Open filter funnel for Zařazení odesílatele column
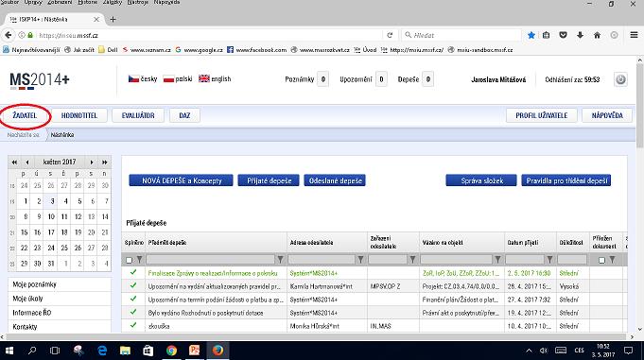644x360 pixels. [x=412, y=260]
